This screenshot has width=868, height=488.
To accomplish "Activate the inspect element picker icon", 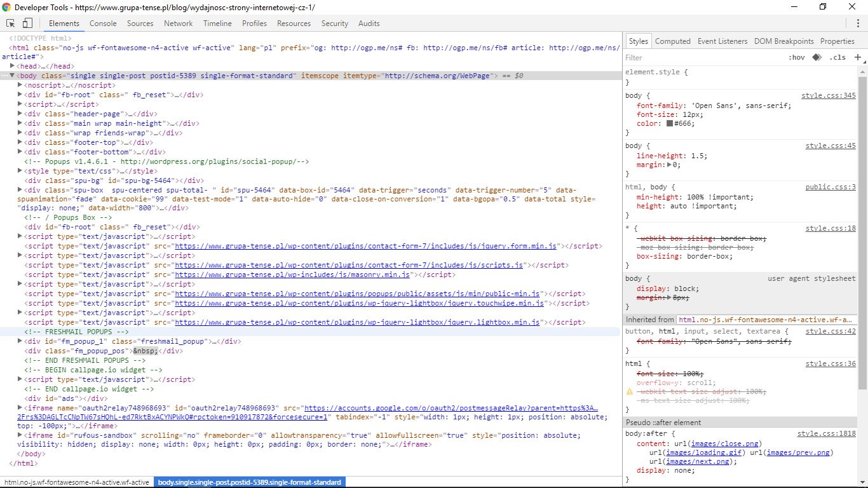I will pos(11,24).
